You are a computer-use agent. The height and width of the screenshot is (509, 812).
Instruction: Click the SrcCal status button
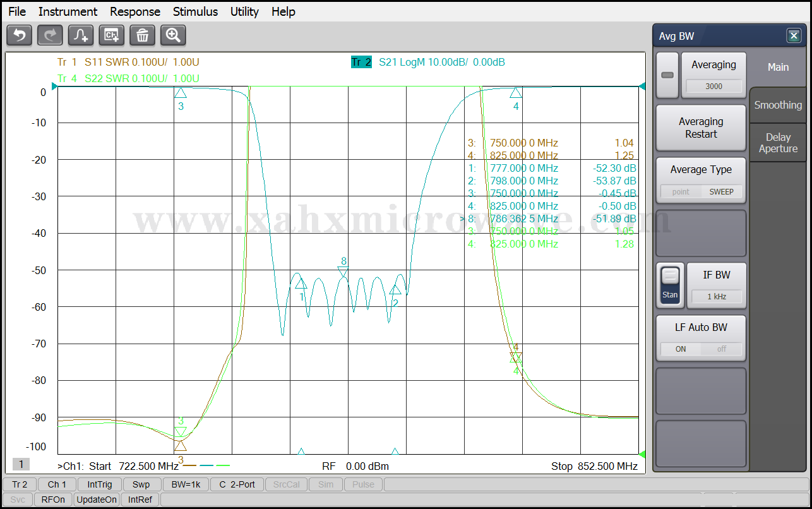pos(287,484)
